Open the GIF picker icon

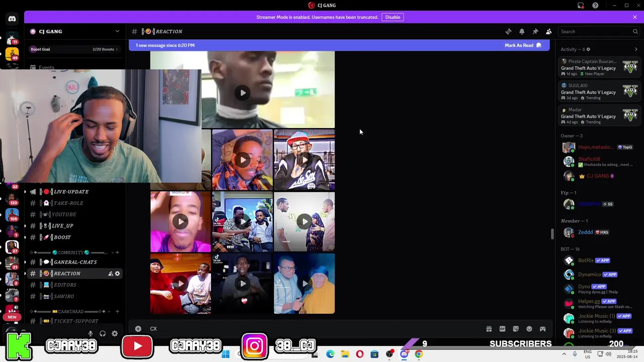502,329
